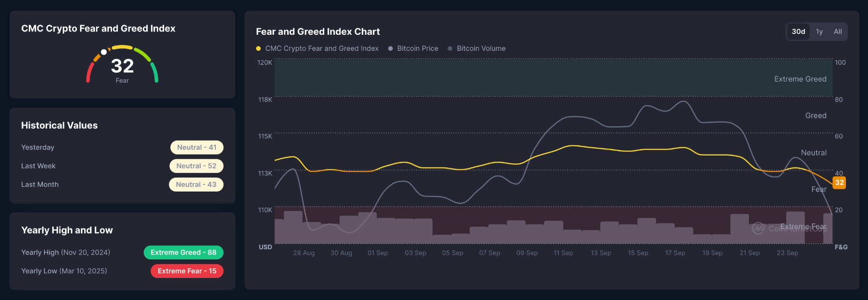Click the F&G axis unit label

[x=841, y=247]
